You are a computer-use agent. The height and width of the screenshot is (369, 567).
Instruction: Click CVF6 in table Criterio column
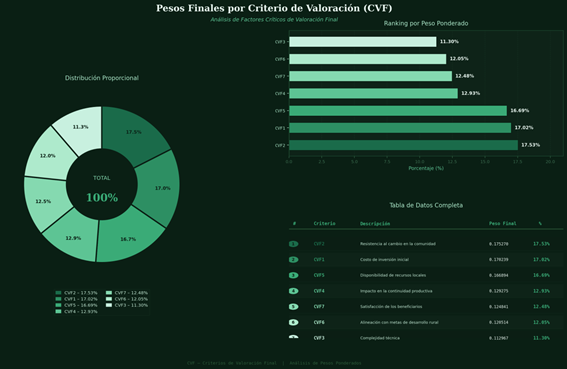click(x=319, y=322)
